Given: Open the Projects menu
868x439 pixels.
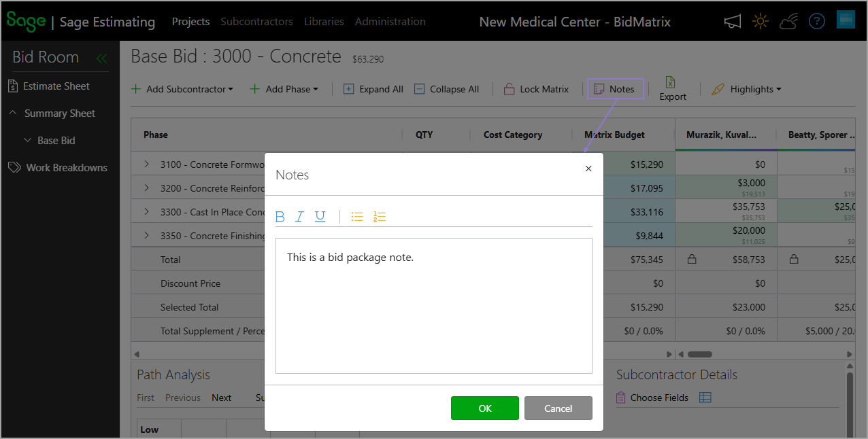Looking at the screenshot, I should [190, 21].
